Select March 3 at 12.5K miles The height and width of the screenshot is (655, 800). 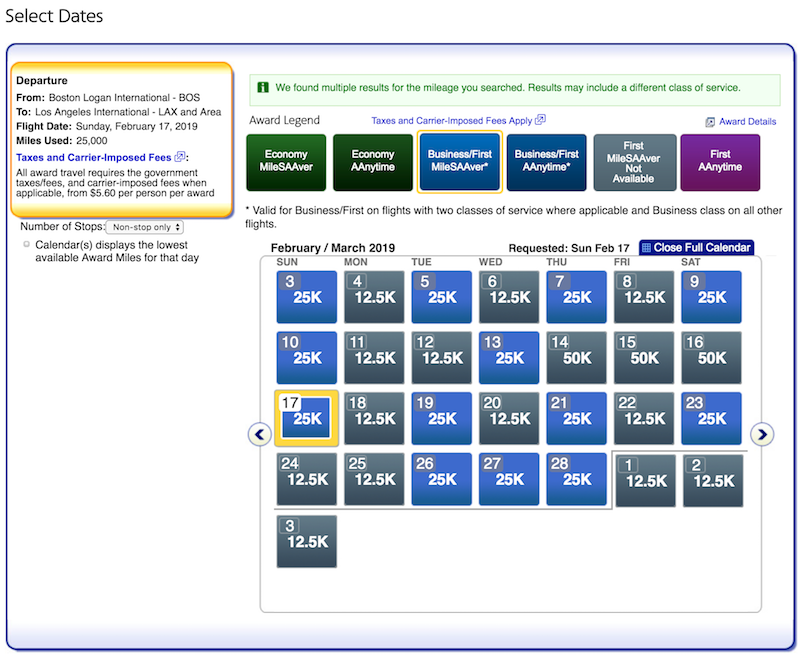point(307,541)
